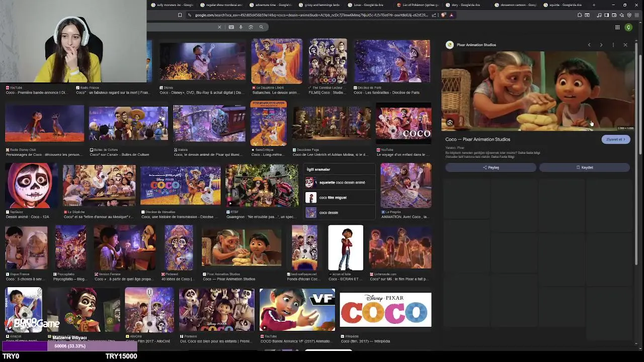Click the Brave Rewards triangle icon
The height and width of the screenshot is (362, 644).
[x=451, y=15]
